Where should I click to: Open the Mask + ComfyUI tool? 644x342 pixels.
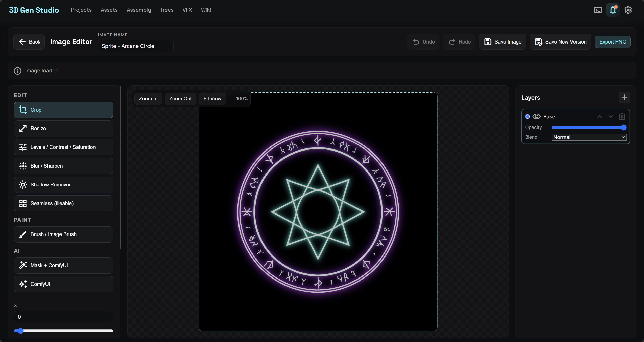pyautogui.click(x=63, y=265)
